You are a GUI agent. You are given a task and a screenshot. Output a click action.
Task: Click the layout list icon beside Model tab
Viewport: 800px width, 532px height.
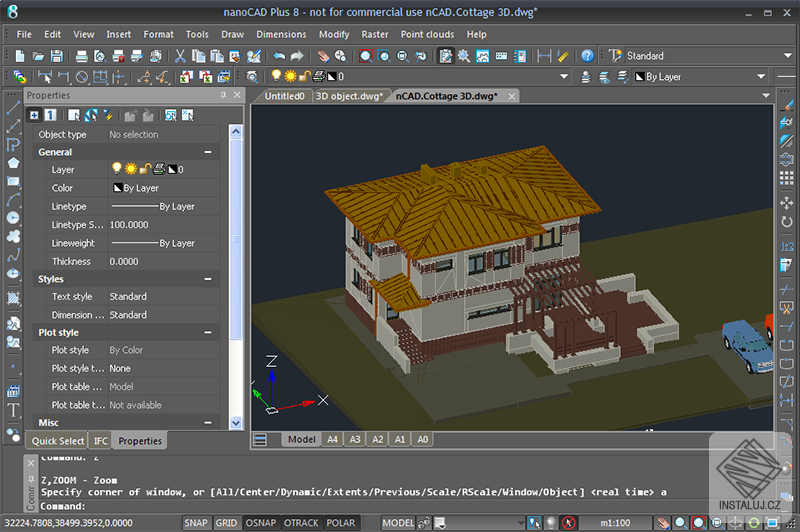[x=260, y=440]
